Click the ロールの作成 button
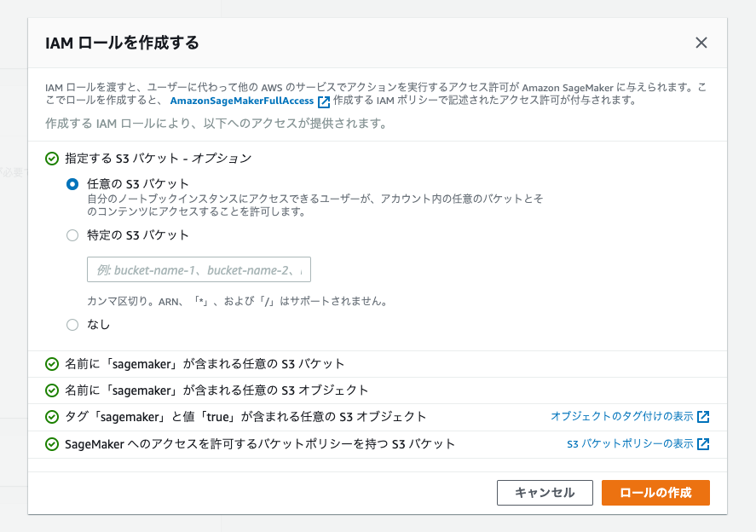The image size is (756, 532). click(655, 493)
